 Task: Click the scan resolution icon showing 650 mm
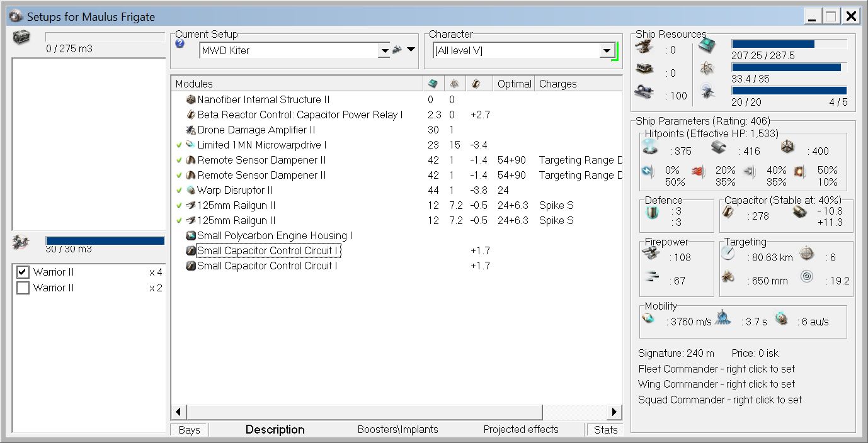point(729,276)
